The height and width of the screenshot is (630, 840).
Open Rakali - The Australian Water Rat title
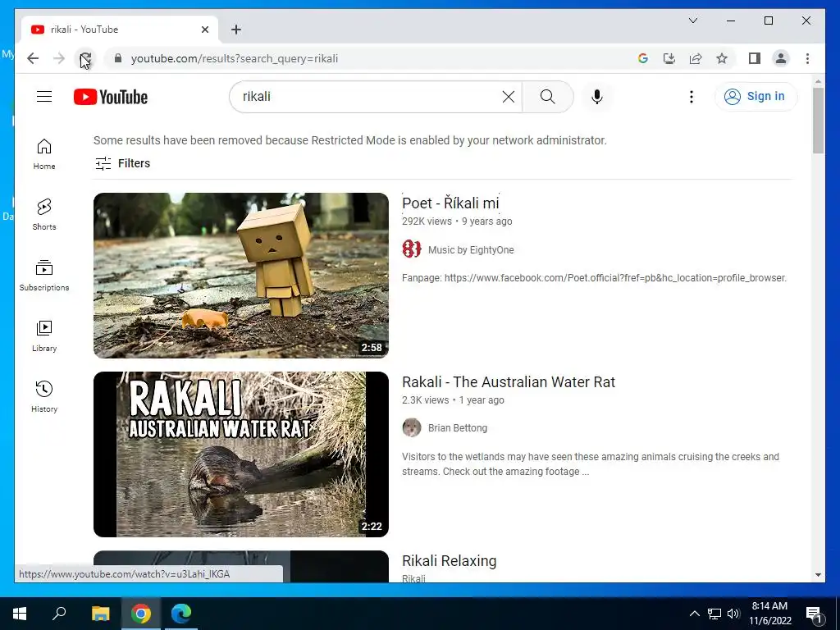(x=509, y=382)
